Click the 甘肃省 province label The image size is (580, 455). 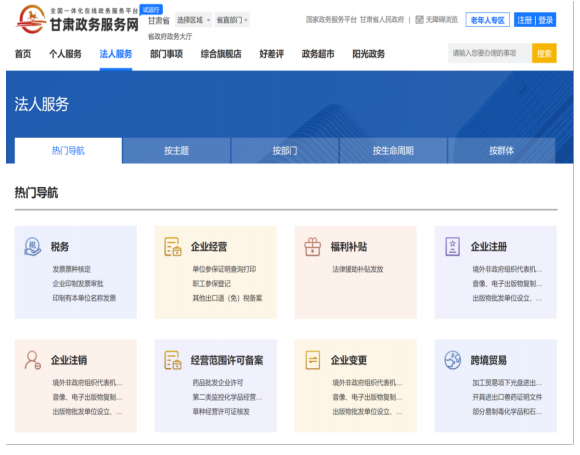159,20
